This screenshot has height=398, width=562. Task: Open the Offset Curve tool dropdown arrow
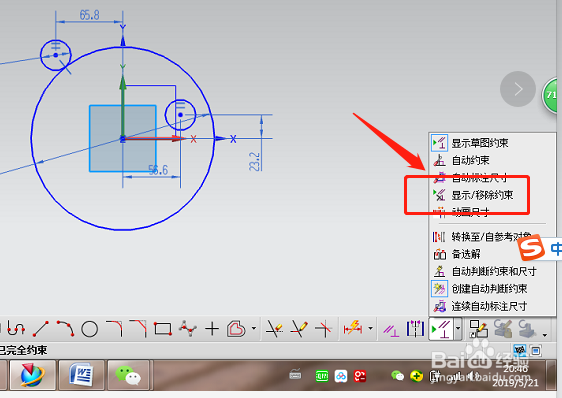pyautogui.click(x=254, y=328)
